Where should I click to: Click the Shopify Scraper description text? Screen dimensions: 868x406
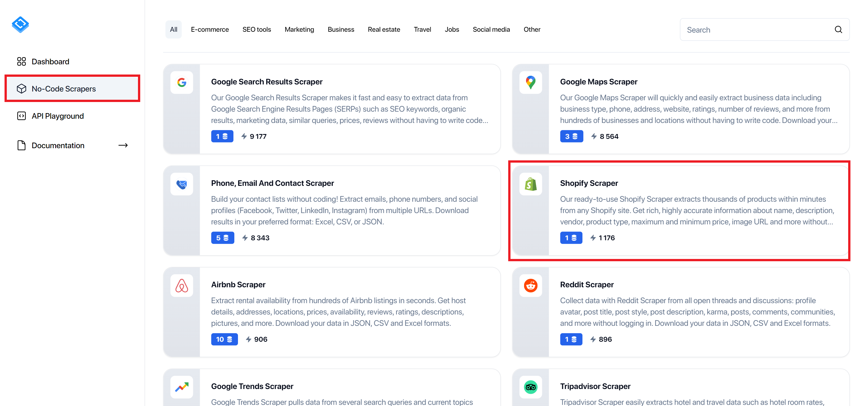click(x=697, y=210)
